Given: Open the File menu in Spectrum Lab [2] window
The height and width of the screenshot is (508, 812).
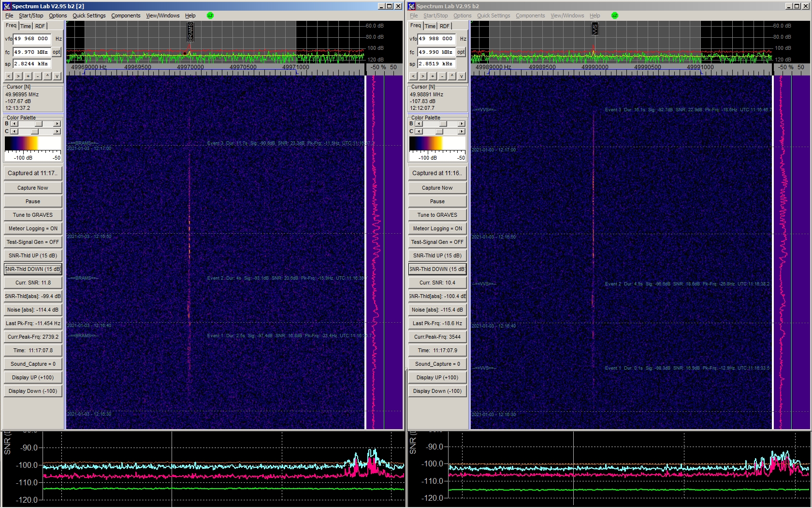Looking at the screenshot, I should tap(9, 15).
